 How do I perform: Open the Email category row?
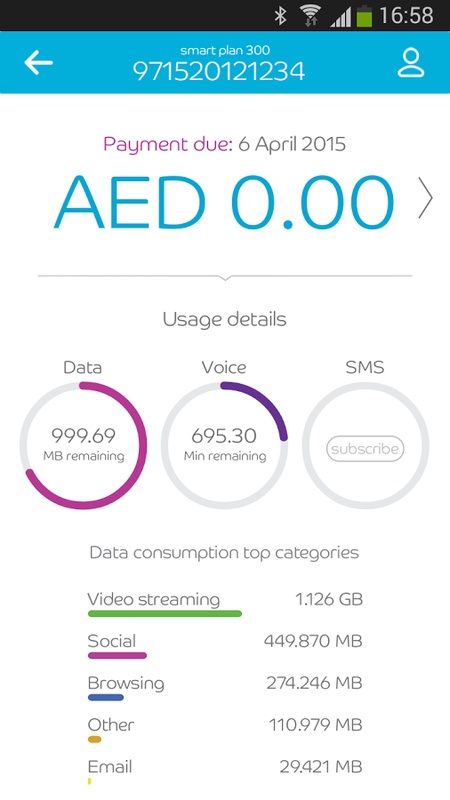pos(225,770)
